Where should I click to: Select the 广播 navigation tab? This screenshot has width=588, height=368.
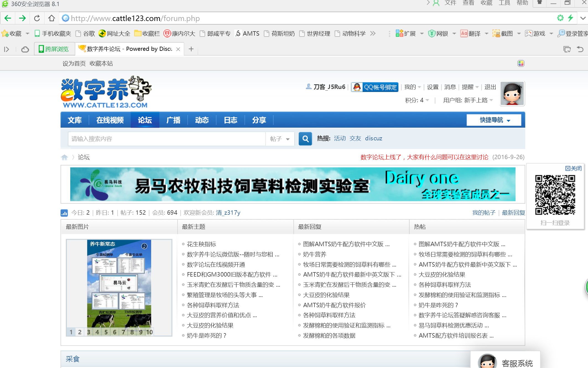click(x=173, y=120)
